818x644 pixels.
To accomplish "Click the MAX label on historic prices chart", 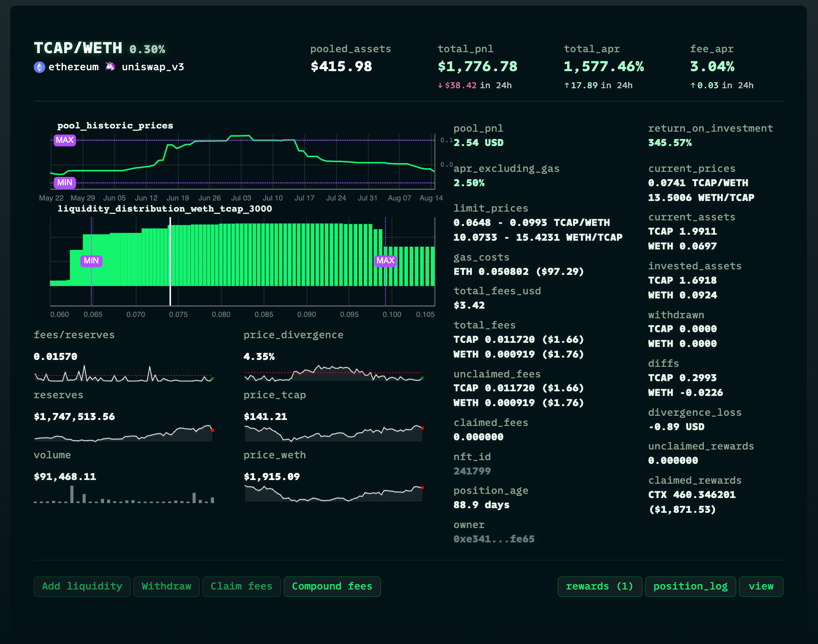I will (x=65, y=140).
